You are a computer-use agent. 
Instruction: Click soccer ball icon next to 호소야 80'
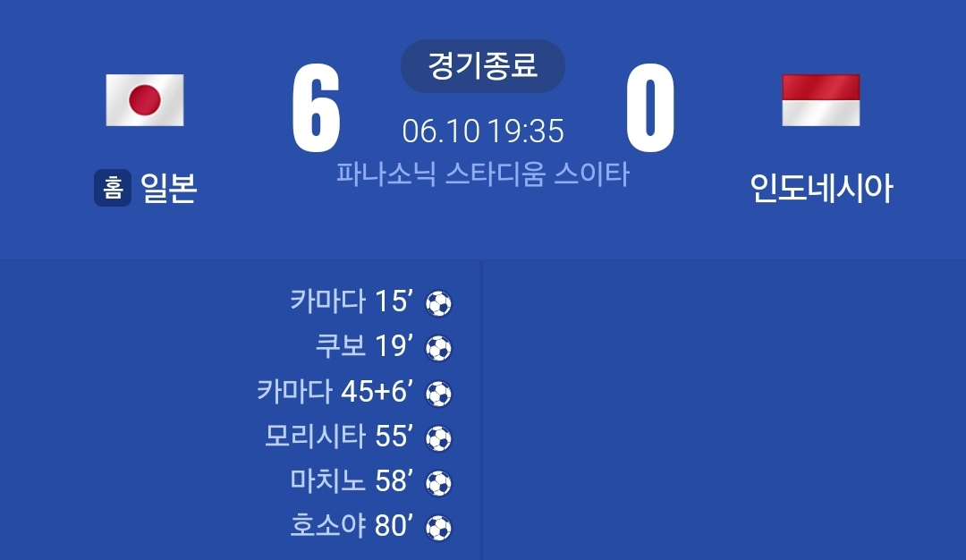(438, 528)
